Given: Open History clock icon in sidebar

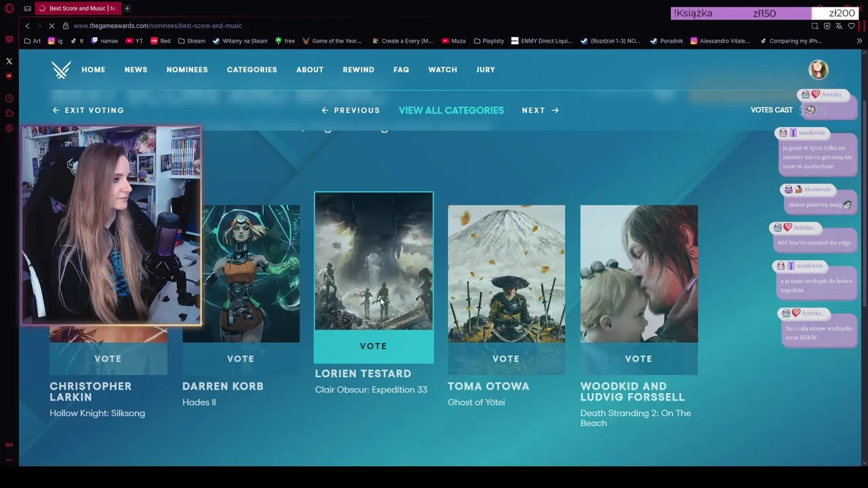Looking at the screenshot, I should [x=9, y=98].
